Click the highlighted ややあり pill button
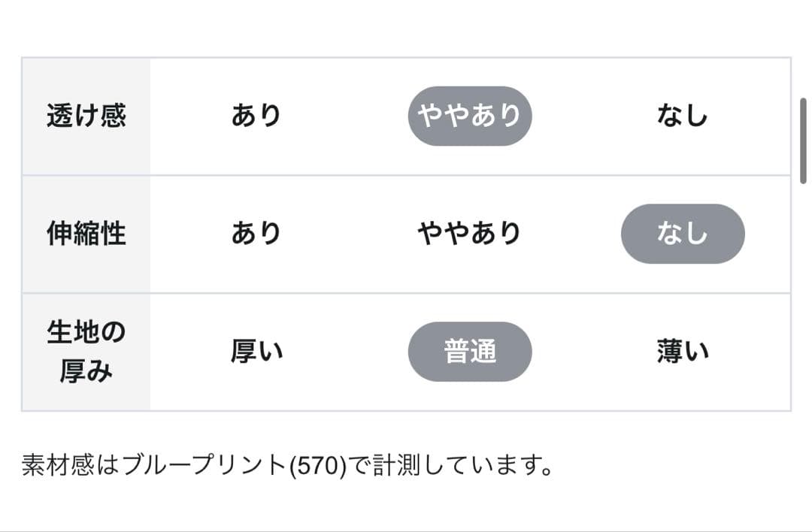This screenshot has height=532, width=812. [x=470, y=115]
